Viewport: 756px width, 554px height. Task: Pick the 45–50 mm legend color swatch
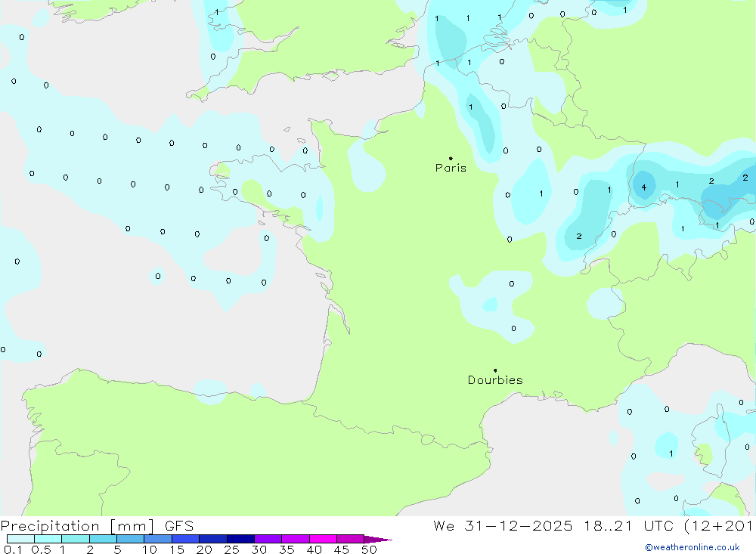point(351,539)
